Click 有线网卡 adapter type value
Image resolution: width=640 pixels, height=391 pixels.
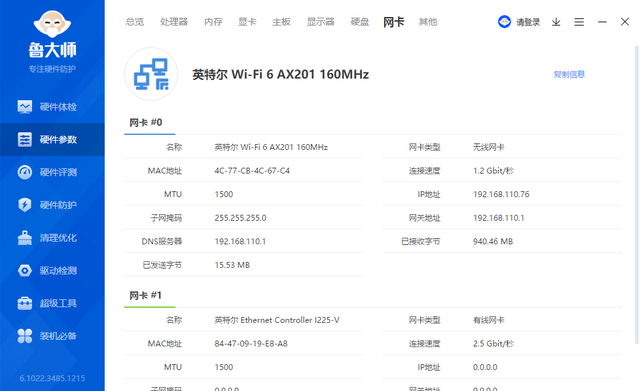489,320
